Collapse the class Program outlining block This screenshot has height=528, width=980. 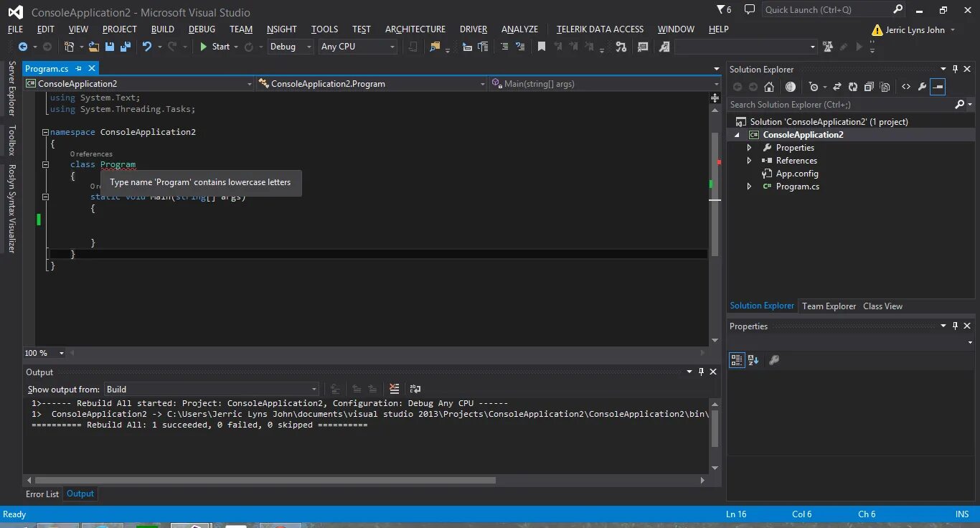(45, 164)
